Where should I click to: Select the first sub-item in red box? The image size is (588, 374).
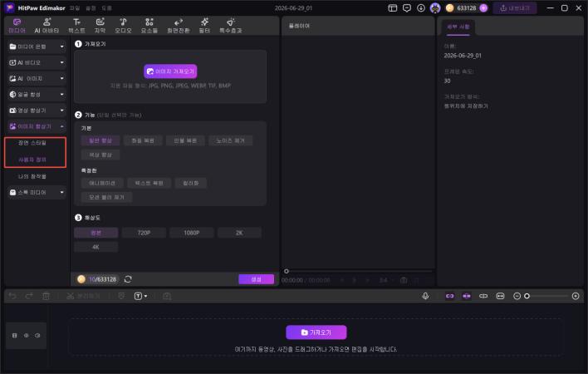click(x=32, y=143)
